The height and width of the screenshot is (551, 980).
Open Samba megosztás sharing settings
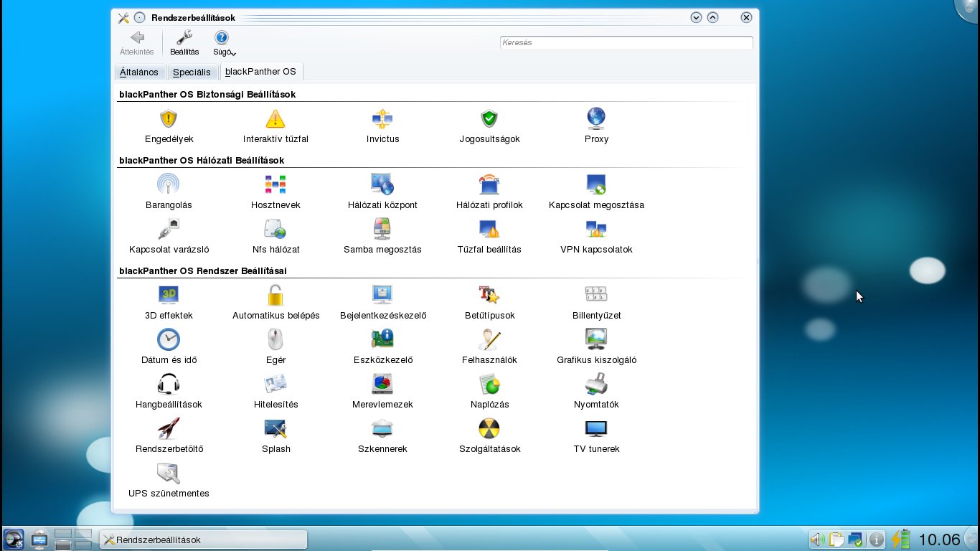pyautogui.click(x=382, y=237)
